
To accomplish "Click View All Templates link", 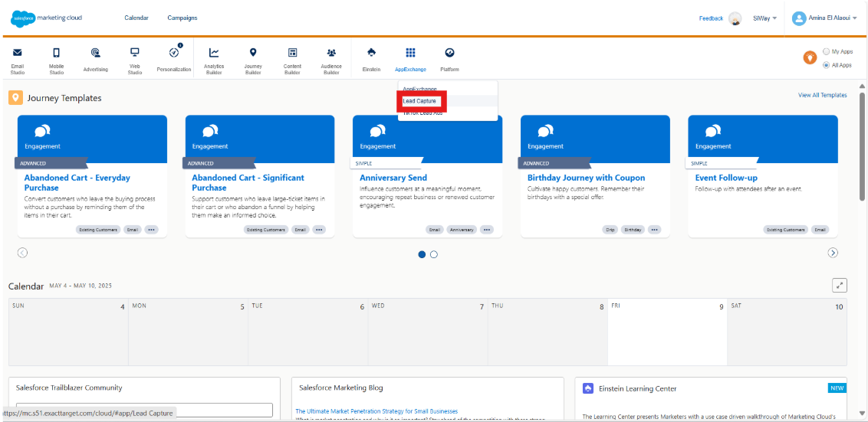I will (822, 95).
